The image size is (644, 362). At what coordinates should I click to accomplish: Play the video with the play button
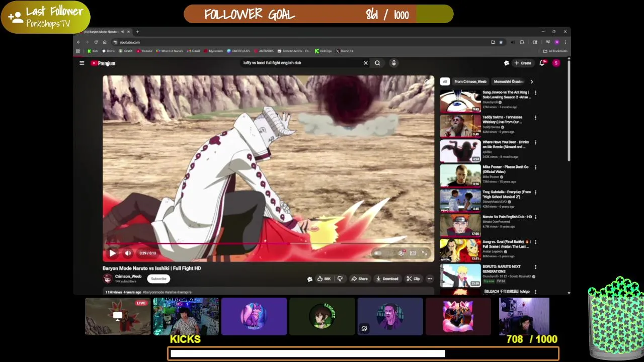112,253
